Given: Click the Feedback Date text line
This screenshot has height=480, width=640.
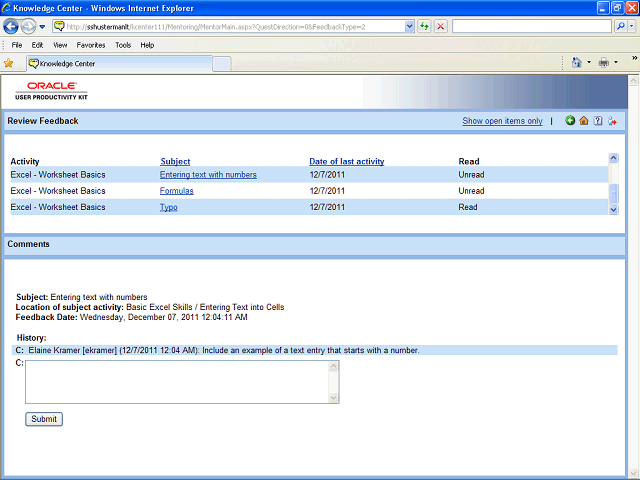Looking at the screenshot, I should tap(131, 317).
